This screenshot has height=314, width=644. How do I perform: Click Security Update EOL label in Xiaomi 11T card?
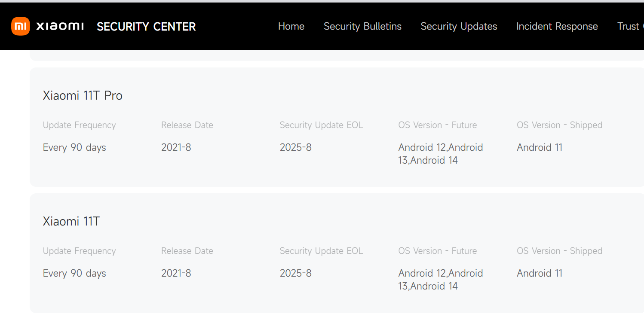coord(321,251)
